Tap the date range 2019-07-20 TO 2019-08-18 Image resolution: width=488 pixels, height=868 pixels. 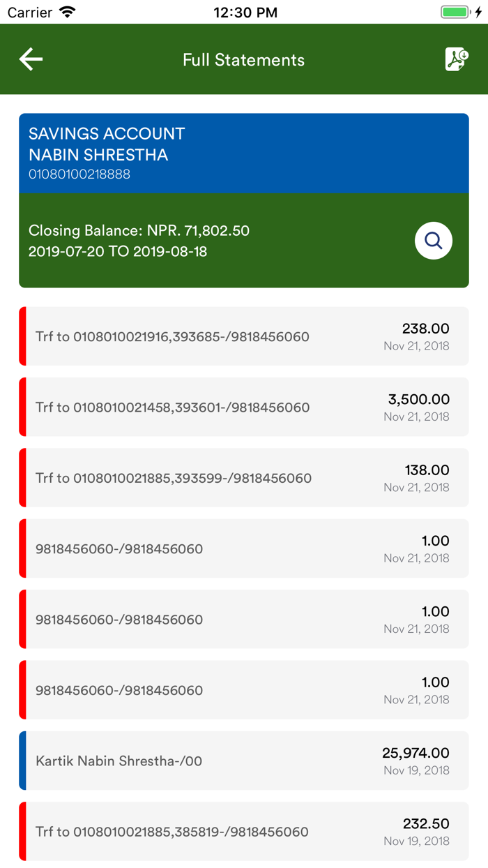(118, 252)
